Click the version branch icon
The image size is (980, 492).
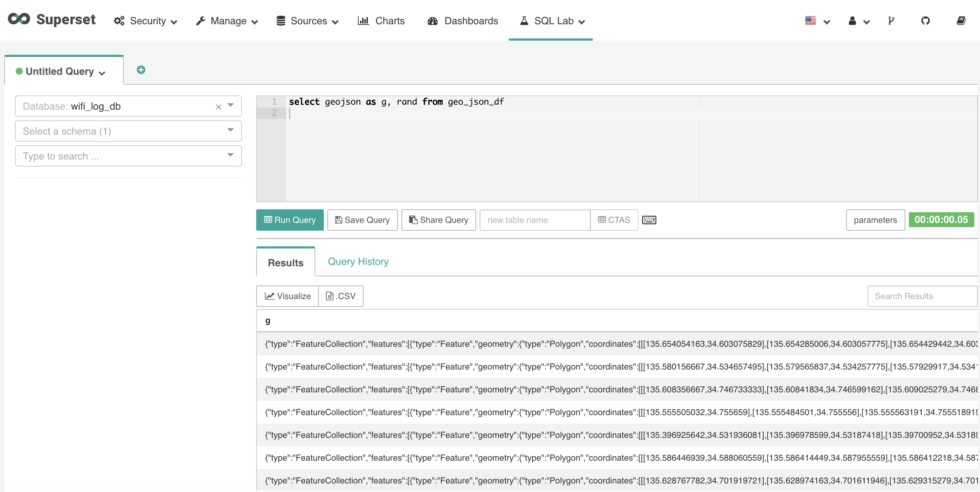(891, 21)
